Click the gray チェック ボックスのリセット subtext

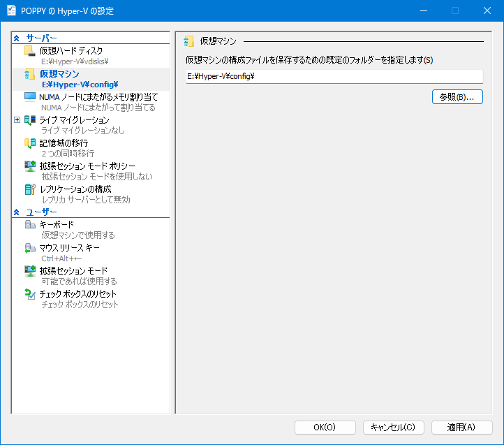80,305
